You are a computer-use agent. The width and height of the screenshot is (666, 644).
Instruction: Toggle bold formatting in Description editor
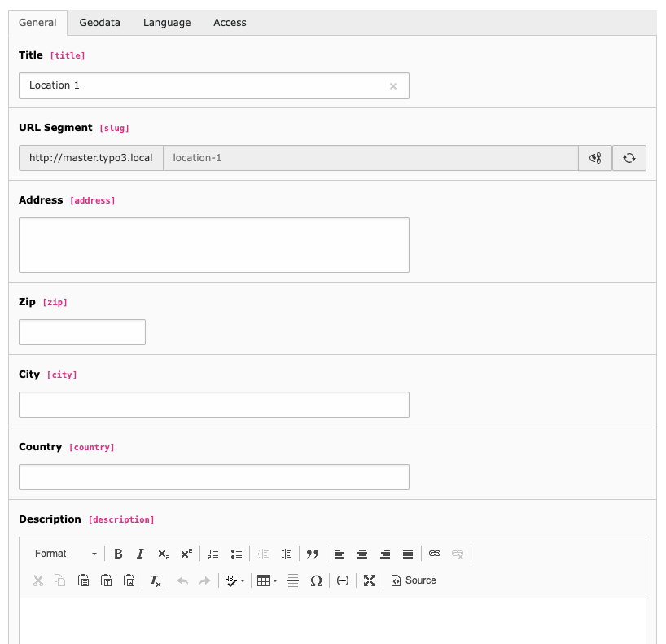[x=118, y=554]
